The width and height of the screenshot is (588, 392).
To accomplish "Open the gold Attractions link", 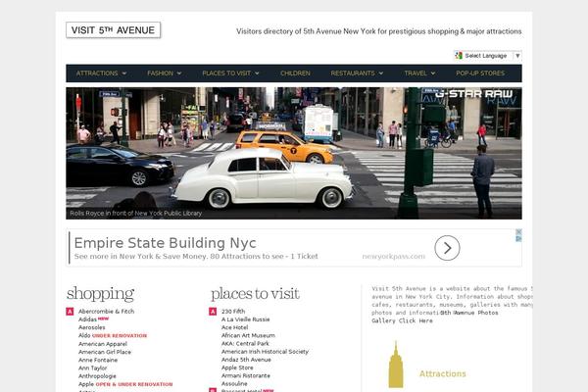I will [443, 373].
